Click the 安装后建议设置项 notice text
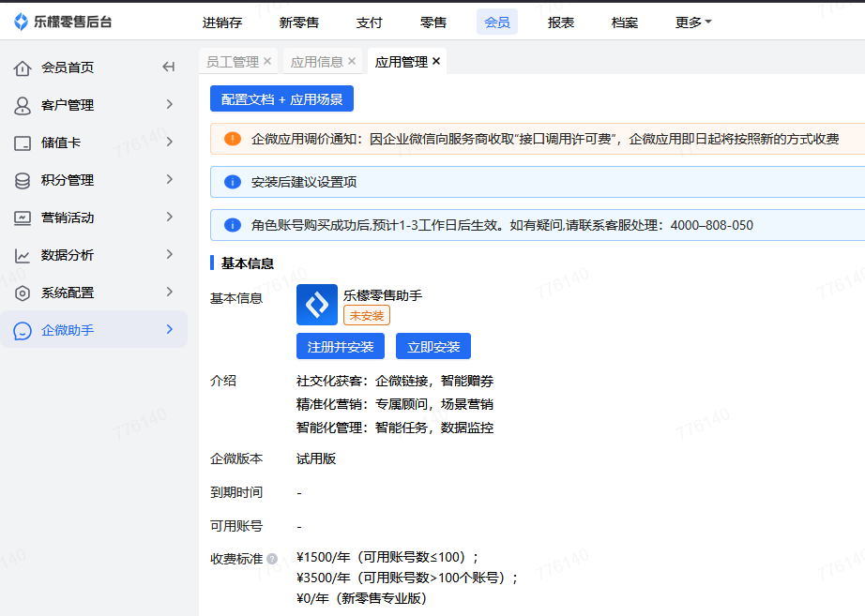 click(304, 182)
